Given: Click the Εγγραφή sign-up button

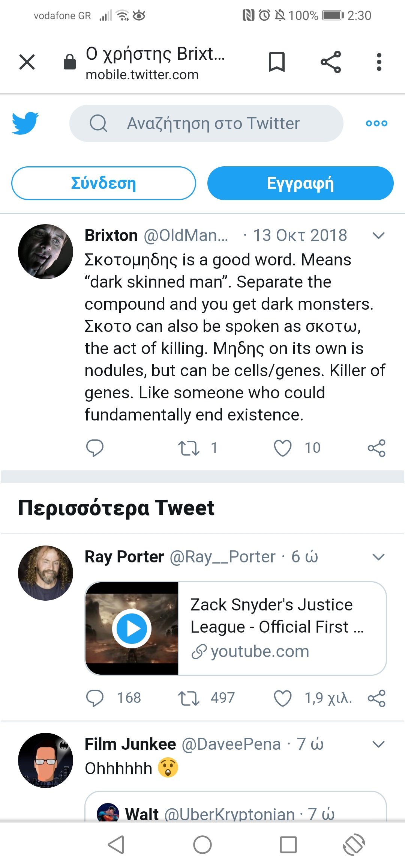Looking at the screenshot, I should (300, 183).
